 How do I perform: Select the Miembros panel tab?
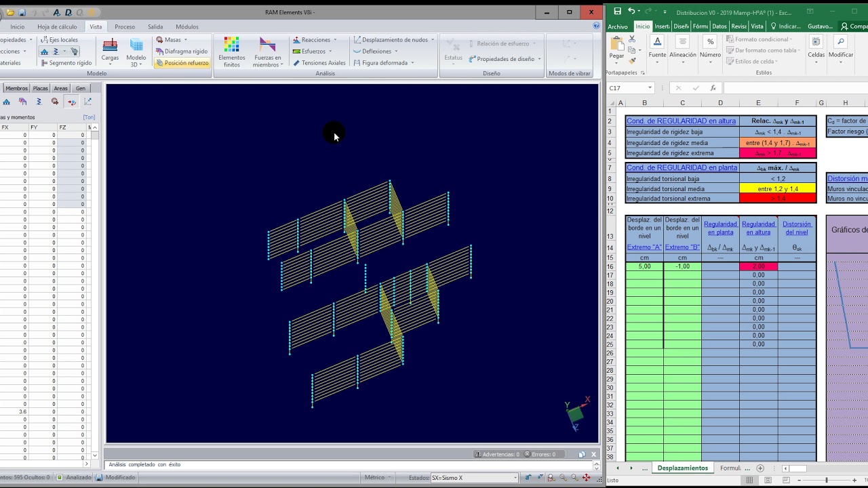(17, 88)
